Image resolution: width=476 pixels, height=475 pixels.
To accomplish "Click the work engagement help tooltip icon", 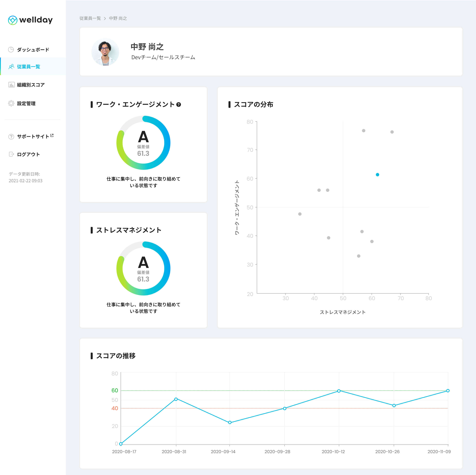I will coord(179,105).
